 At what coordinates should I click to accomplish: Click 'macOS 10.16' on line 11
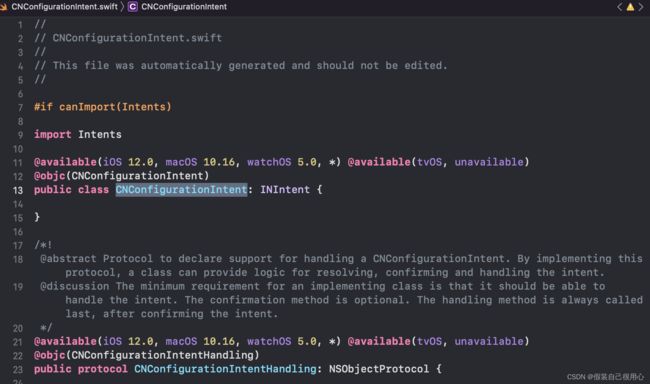coord(200,162)
